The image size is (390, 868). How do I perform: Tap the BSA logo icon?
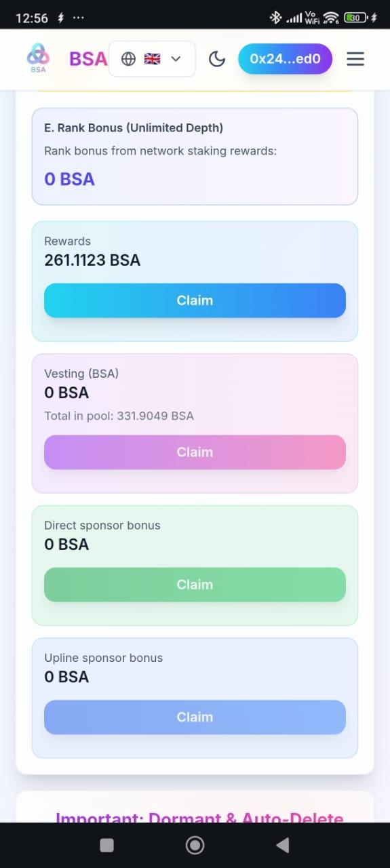(38, 58)
